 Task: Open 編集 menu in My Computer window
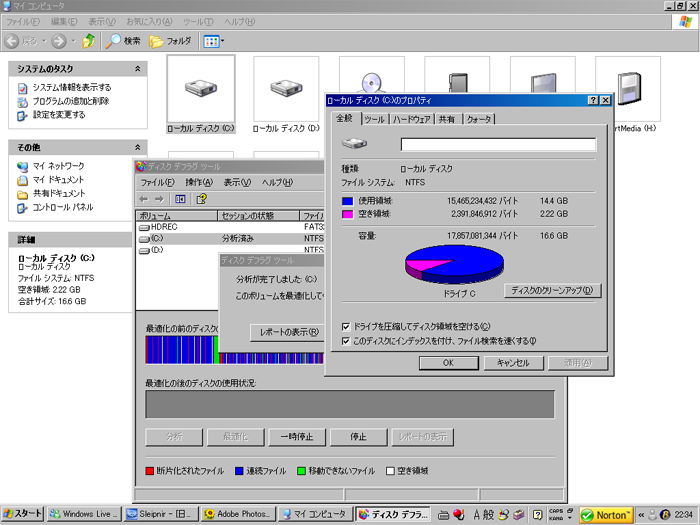(64, 21)
